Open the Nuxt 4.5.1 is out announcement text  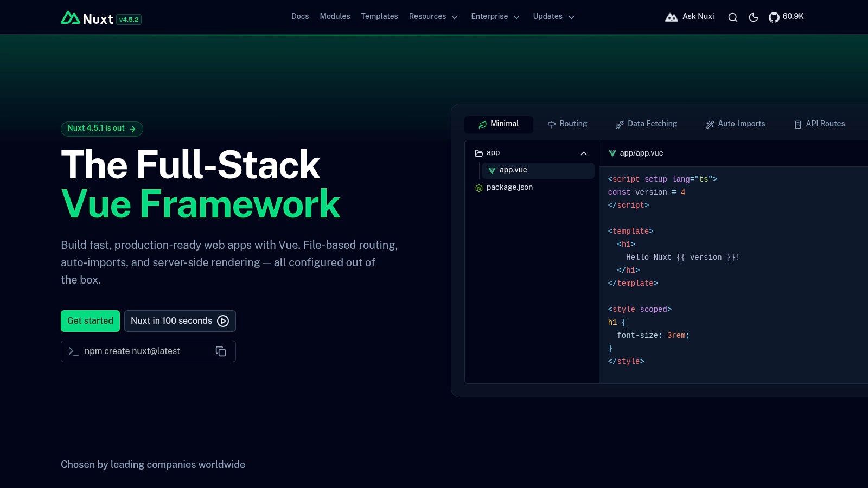[x=96, y=128]
